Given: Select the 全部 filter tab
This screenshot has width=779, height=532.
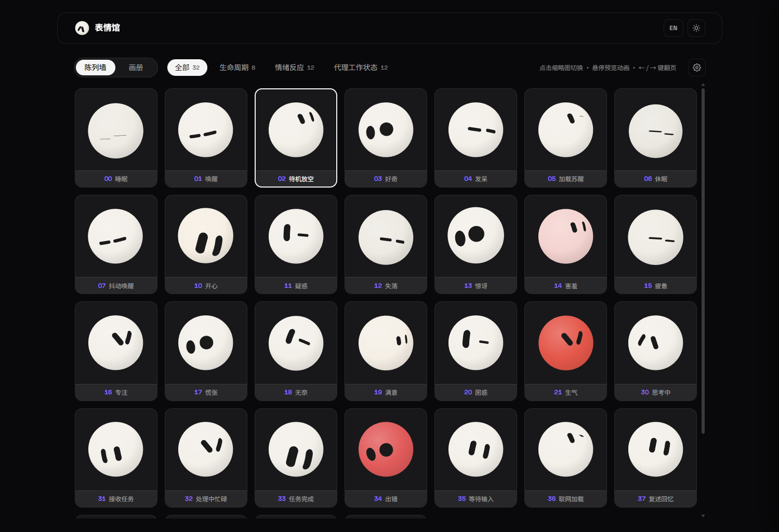Looking at the screenshot, I should [x=187, y=68].
